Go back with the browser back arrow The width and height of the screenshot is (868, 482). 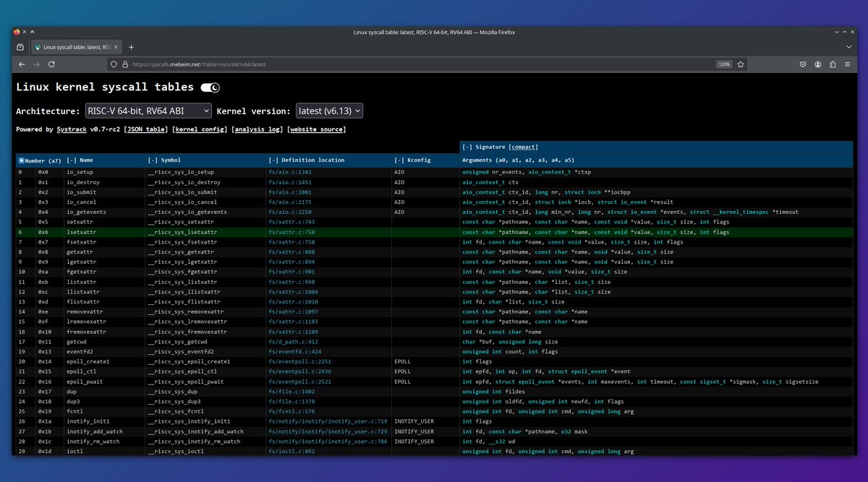(x=22, y=64)
